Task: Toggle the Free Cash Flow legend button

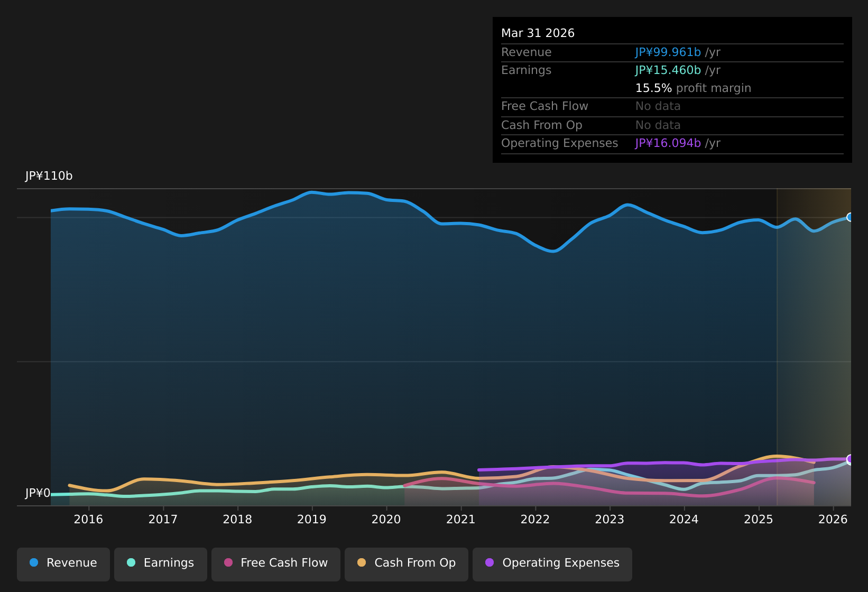Action: tap(276, 565)
